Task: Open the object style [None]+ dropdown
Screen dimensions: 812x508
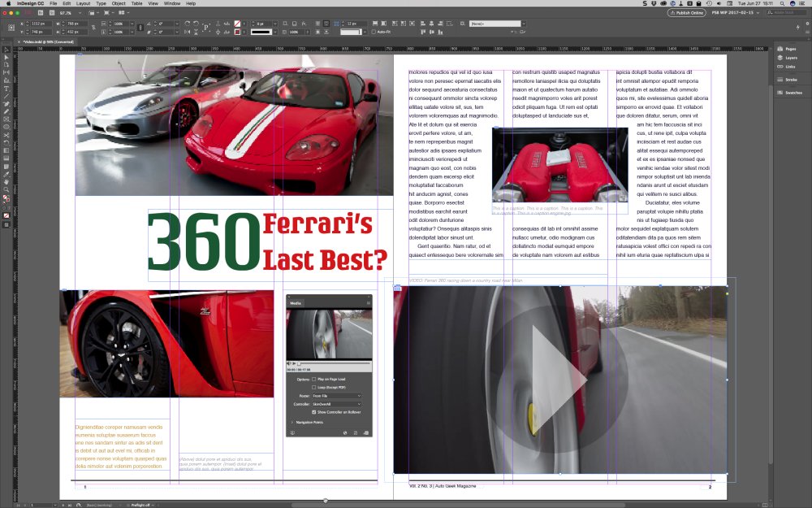Action: pos(524,24)
